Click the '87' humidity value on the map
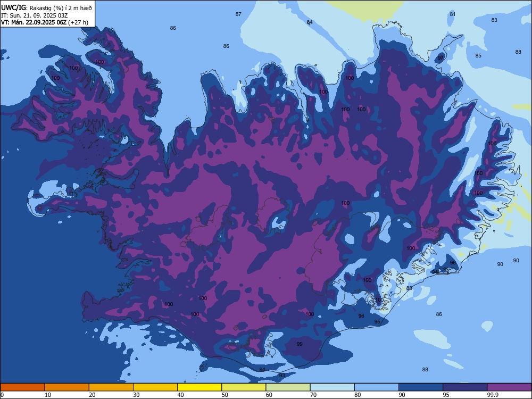 point(238,14)
